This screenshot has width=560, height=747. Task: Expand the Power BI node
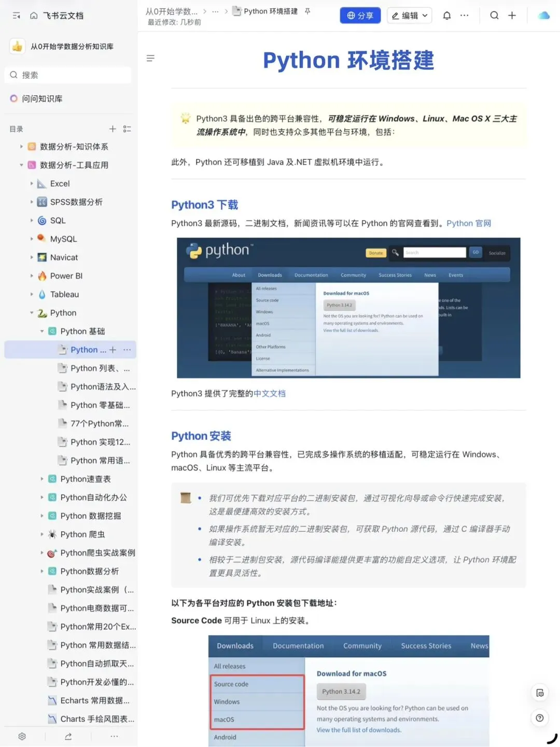point(32,276)
